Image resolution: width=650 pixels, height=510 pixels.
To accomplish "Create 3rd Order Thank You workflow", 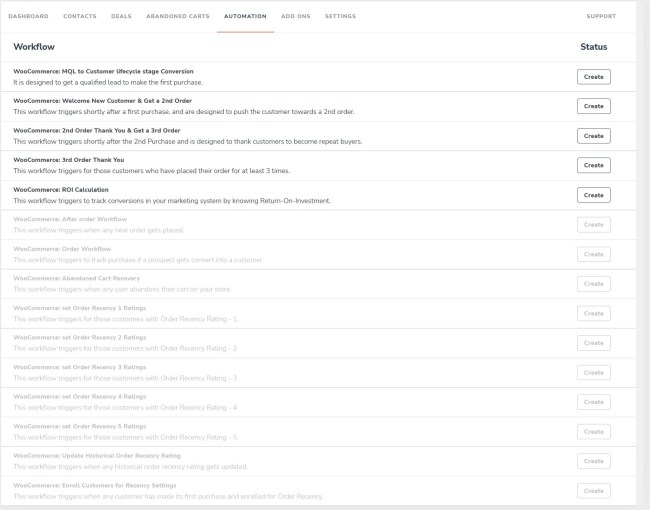I will pos(593,165).
